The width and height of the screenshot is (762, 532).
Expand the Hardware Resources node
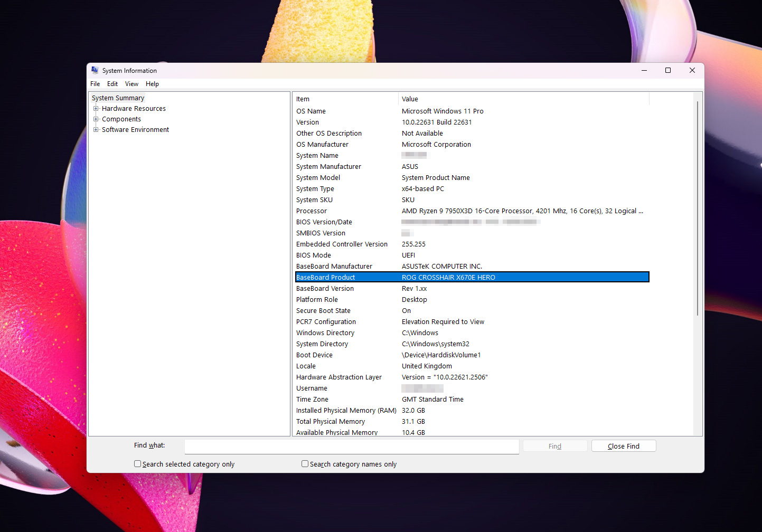96,109
